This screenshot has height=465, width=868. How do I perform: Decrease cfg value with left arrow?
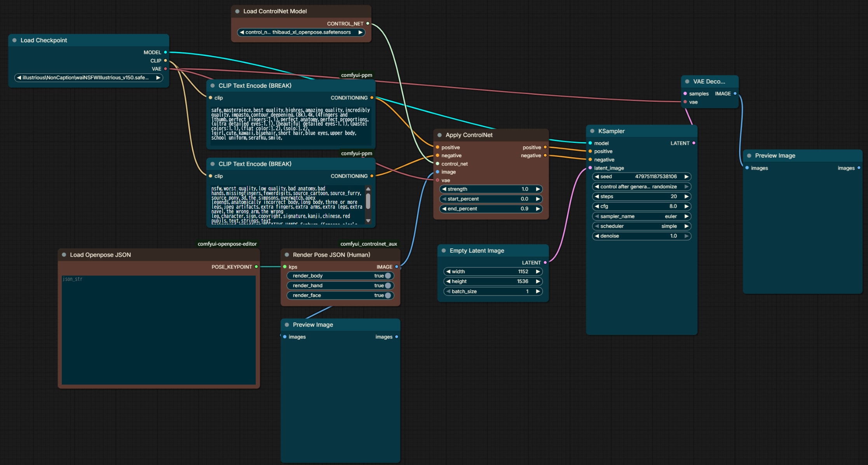click(x=596, y=206)
